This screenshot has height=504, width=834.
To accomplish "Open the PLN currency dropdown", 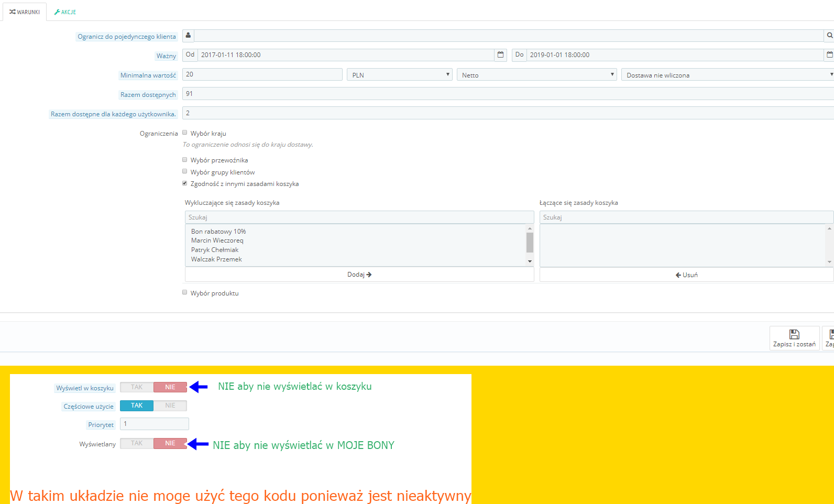I will 400,75.
